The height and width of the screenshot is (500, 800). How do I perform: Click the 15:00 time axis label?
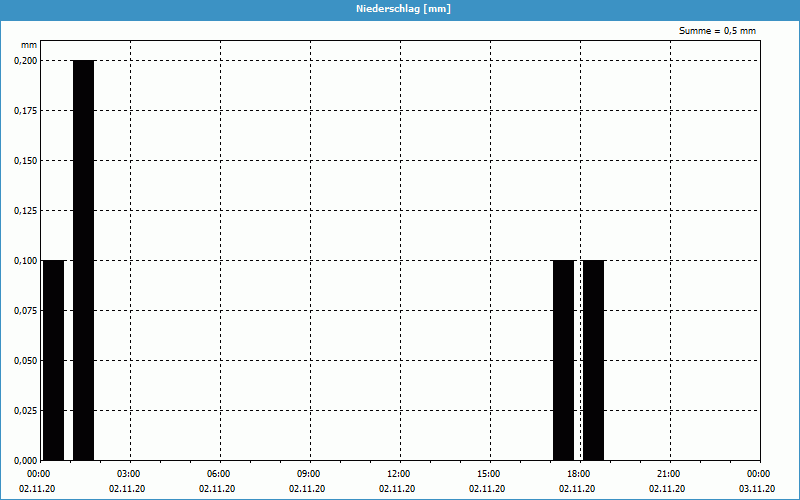click(488, 474)
